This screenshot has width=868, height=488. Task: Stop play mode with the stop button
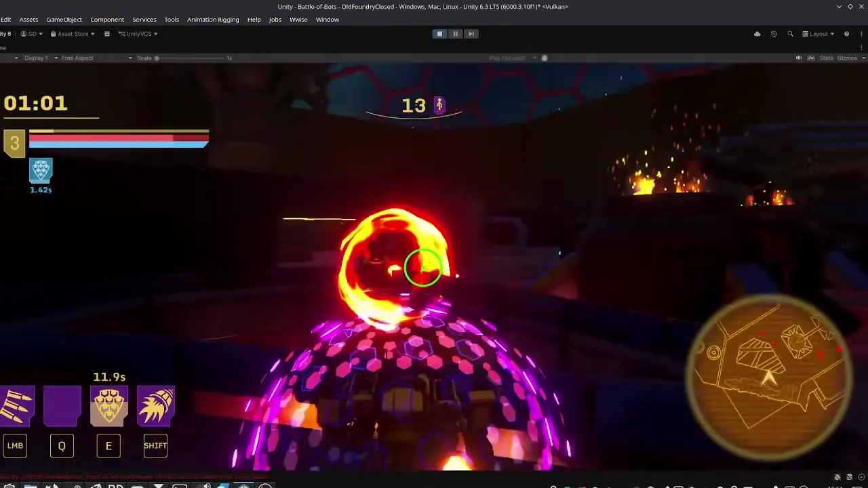pyautogui.click(x=439, y=34)
